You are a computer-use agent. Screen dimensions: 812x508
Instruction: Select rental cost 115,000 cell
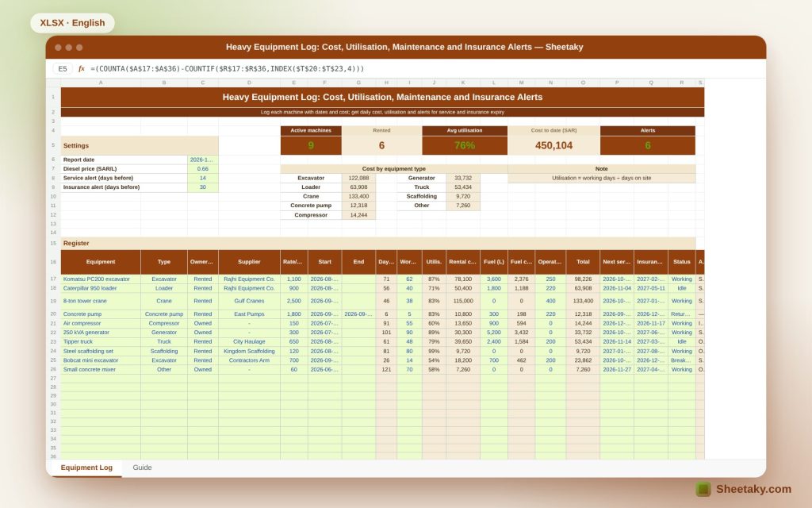point(463,301)
